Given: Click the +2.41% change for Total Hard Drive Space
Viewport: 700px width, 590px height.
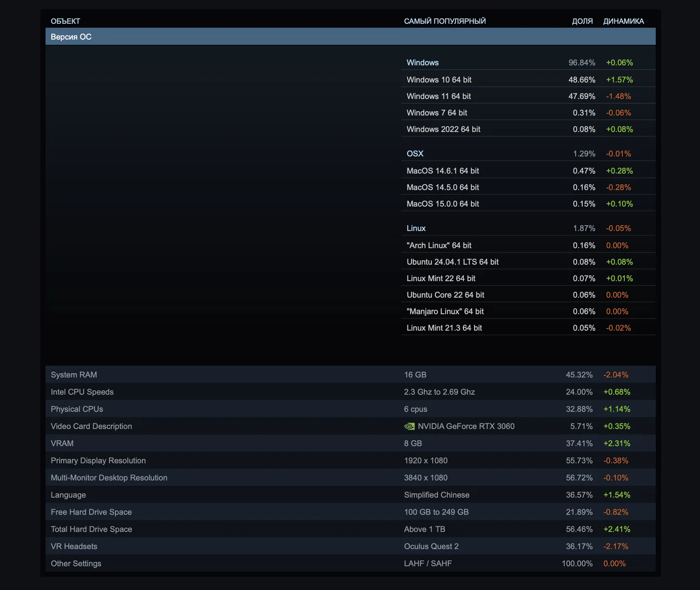Looking at the screenshot, I should (616, 529).
